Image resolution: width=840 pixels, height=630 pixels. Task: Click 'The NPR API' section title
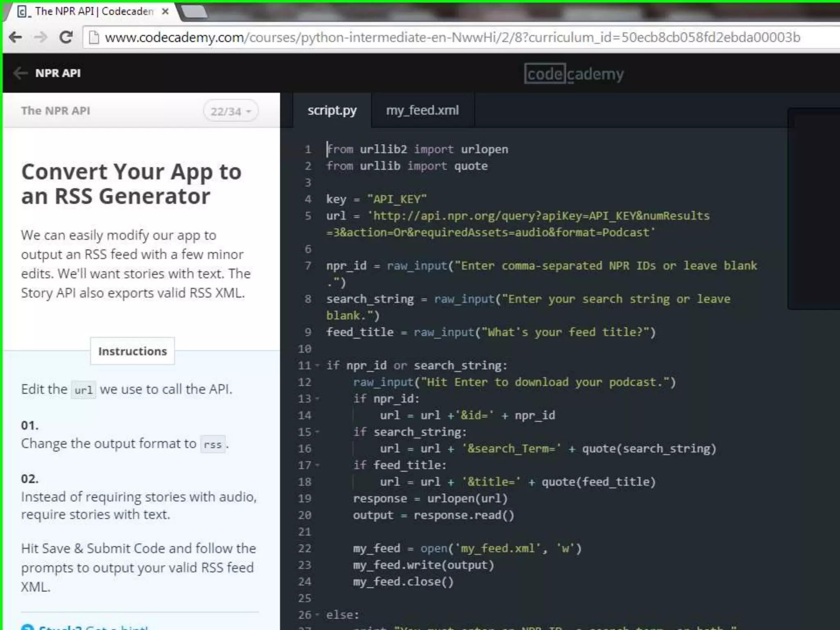click(x=55, y=111)
